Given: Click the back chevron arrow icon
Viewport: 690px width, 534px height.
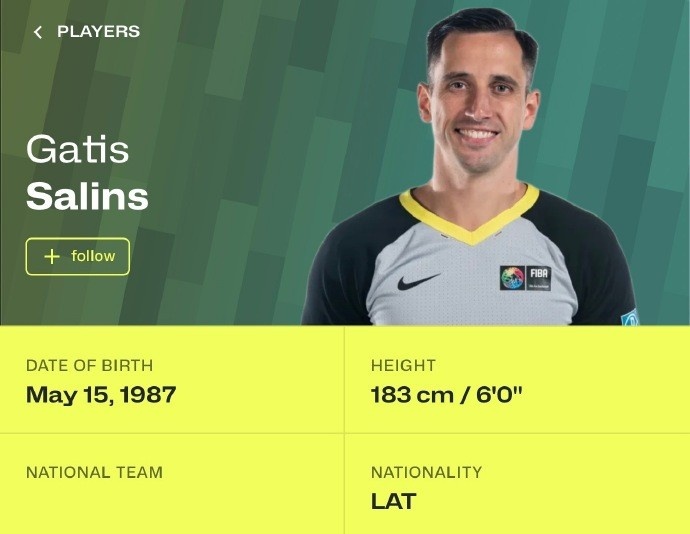Looking at the screenshot, I should click(x=38, y=32).
